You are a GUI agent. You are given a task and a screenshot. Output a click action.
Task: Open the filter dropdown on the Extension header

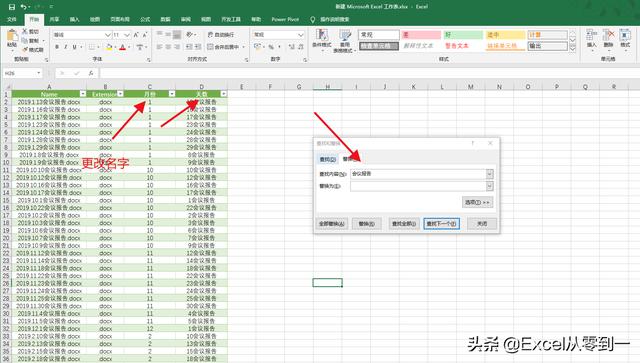pos(120,94)
